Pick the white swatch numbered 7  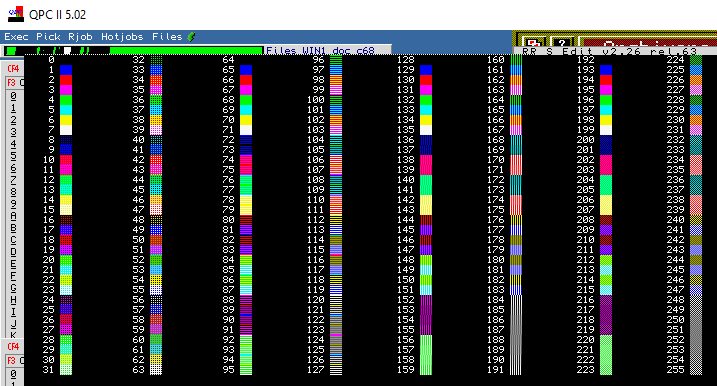point(66,130)
